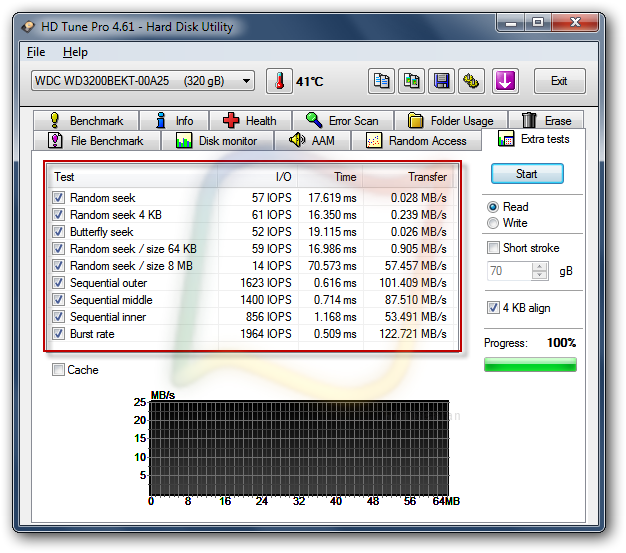Select the Extra tests tab
The image size is (626, 553).
tap(534, 139)
